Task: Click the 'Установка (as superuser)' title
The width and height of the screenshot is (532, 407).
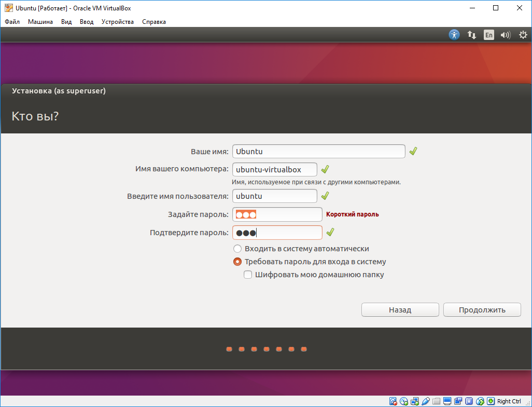Action: (59, 91)
